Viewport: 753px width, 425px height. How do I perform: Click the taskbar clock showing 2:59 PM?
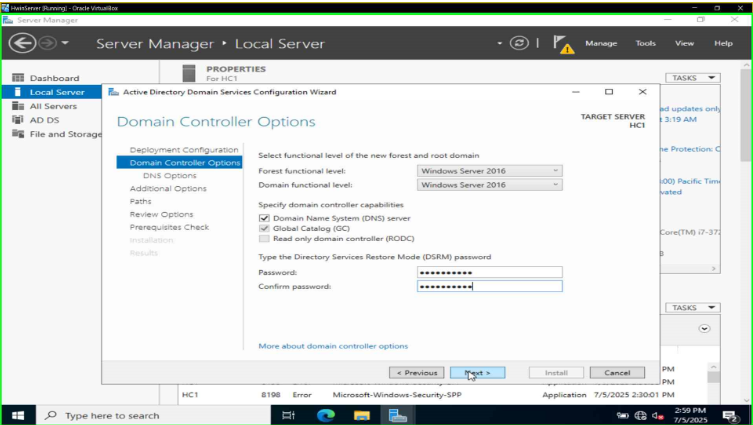coord(691,415)
